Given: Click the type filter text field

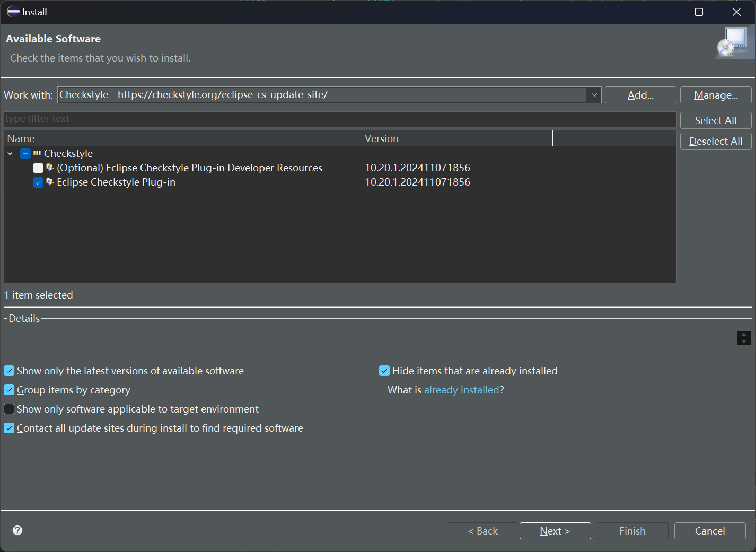Looking at the screenshot, I should click(x=340, y=119).
